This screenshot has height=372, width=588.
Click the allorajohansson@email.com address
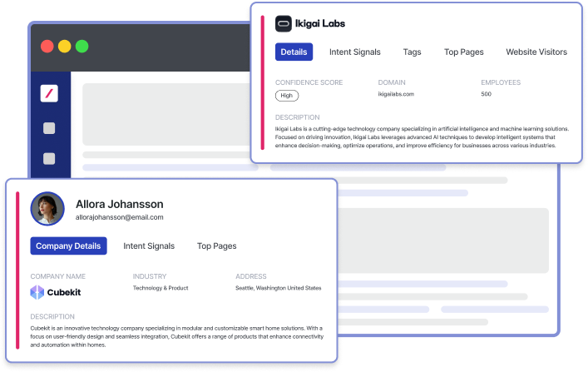(119, 217)
